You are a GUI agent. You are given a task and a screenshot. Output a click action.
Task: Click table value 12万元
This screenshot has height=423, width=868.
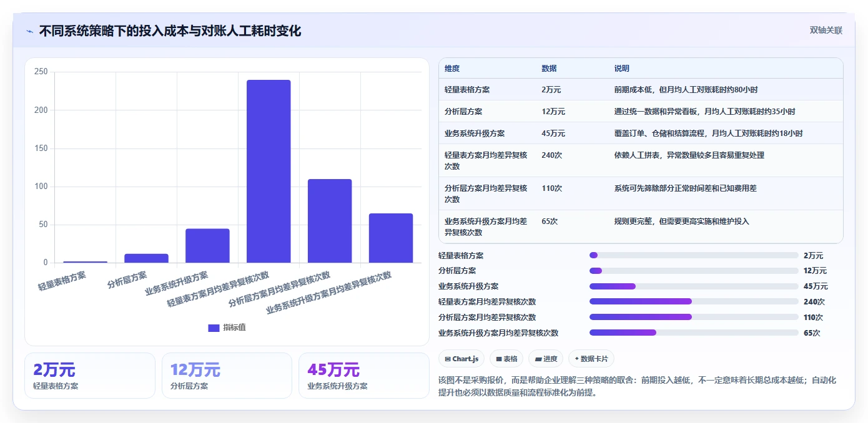pos(553,112)
